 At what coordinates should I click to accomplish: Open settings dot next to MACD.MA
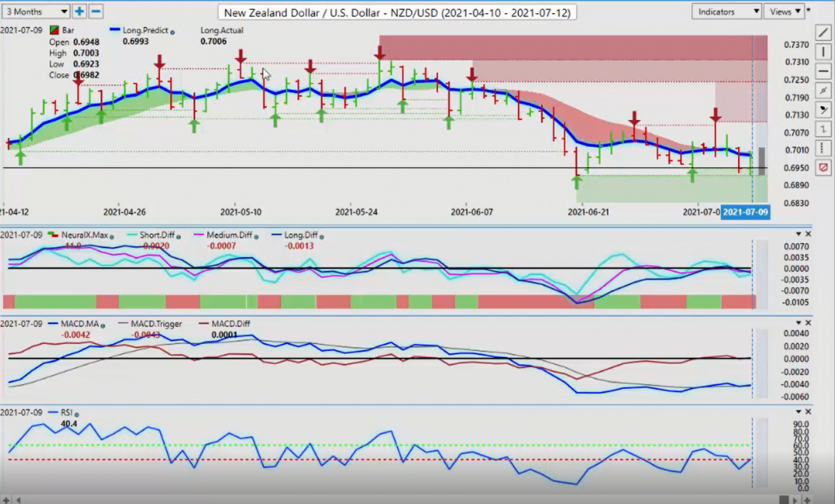[102, 325]
